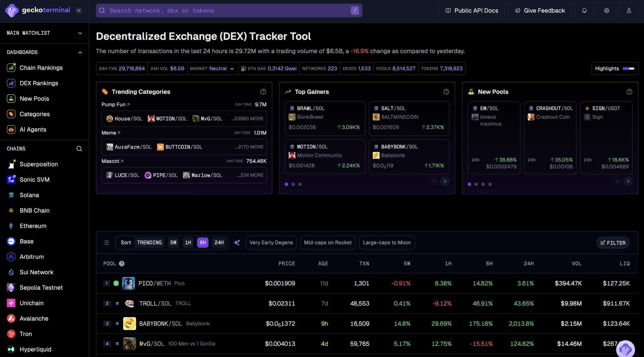Viewport: 644px width, 357px height.
Task: Search chains with magnifier icon
Action: coord(79,149)
